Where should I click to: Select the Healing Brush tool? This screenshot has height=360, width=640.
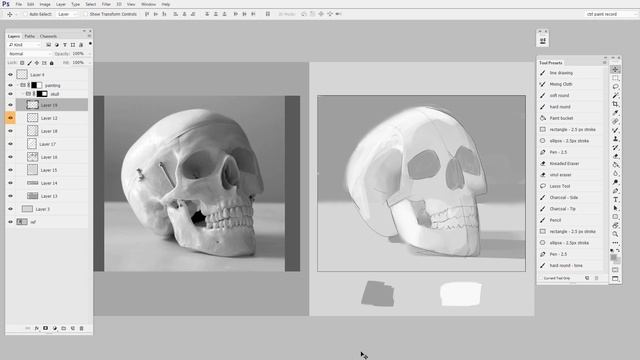[x=615, y=122]
